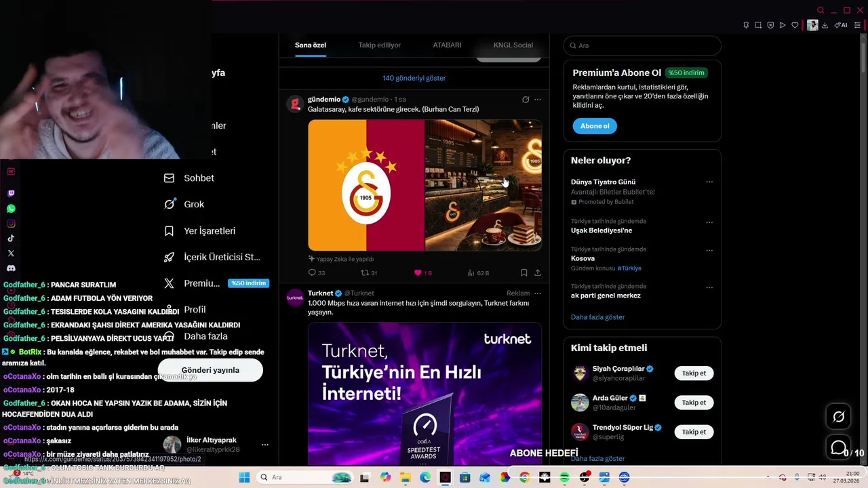Click Grok icon on gündemio post
The width and height of the screenshot is (868, 488).
(x=526, y=100)
